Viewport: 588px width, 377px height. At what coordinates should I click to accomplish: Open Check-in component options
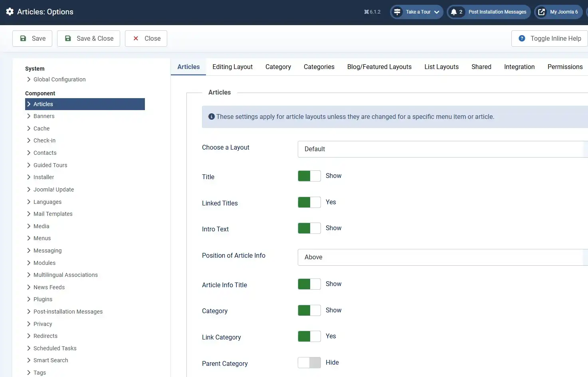click(x=44, y=140)
